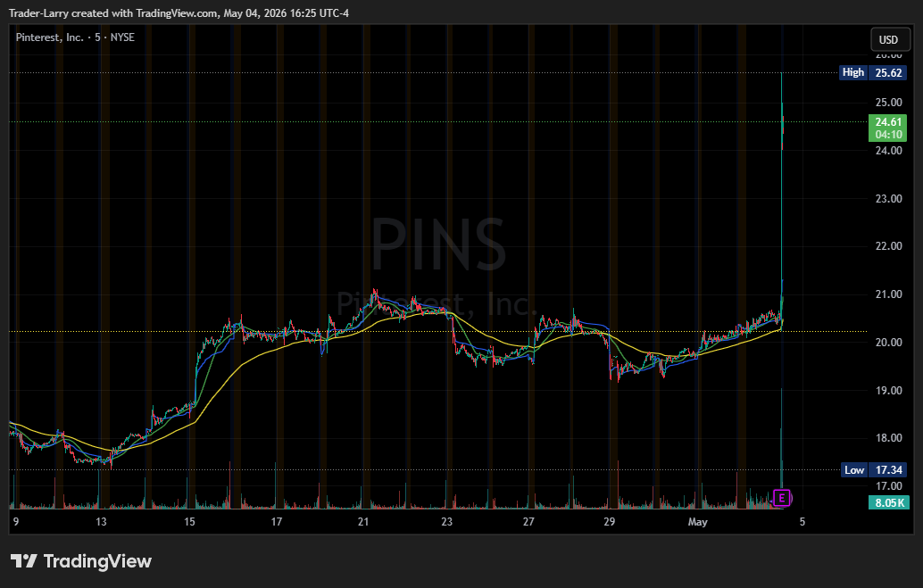Click date 15 on the time axis
The width and height of the screenshot is (923, 588).
pos(189,521)
